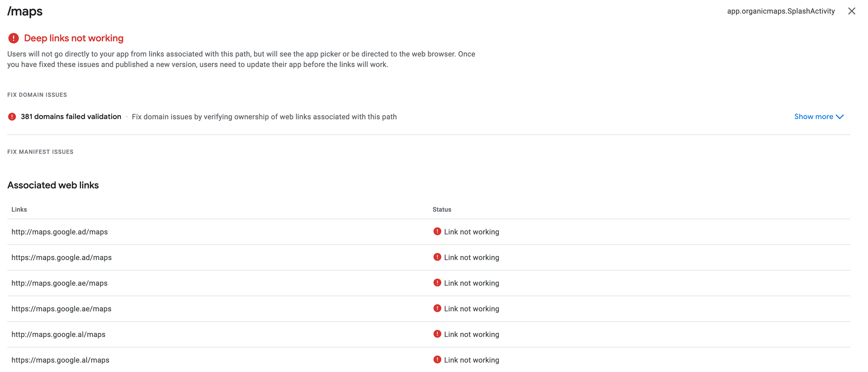Click the chevron arrow beside 'Show more'

tap(839, 117)
